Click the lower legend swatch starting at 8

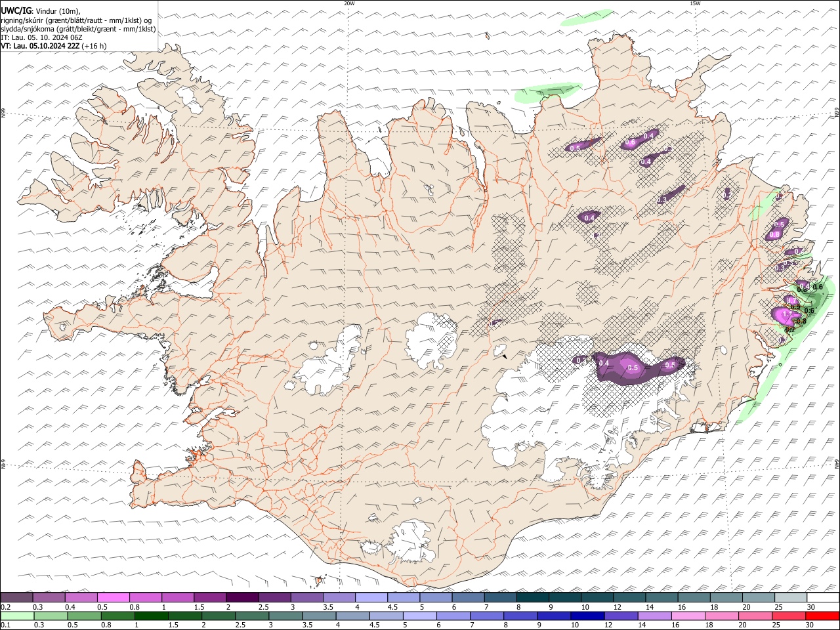point(520,616)
